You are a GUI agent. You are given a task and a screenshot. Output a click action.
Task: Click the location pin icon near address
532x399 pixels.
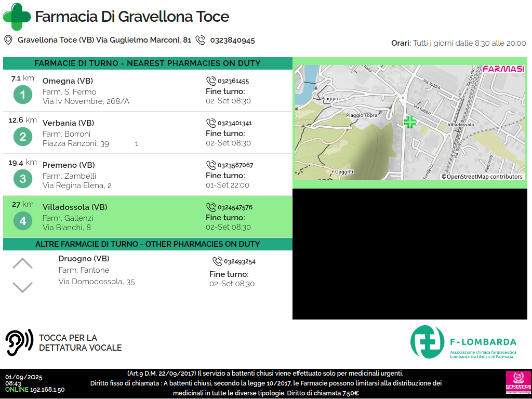(x=8, y=40)
